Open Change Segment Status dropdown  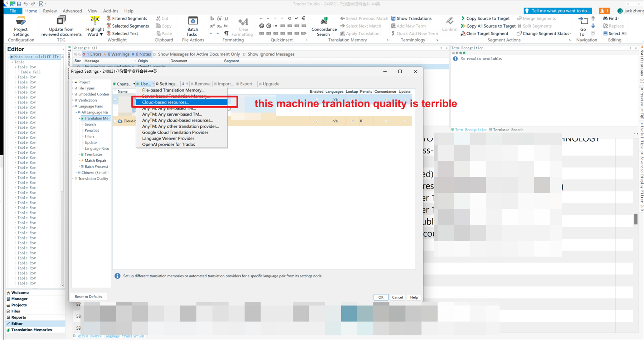(x=543, y=34)
